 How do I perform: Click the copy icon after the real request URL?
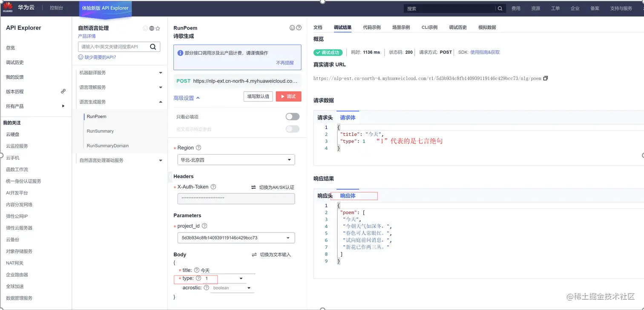coord(546,78)
